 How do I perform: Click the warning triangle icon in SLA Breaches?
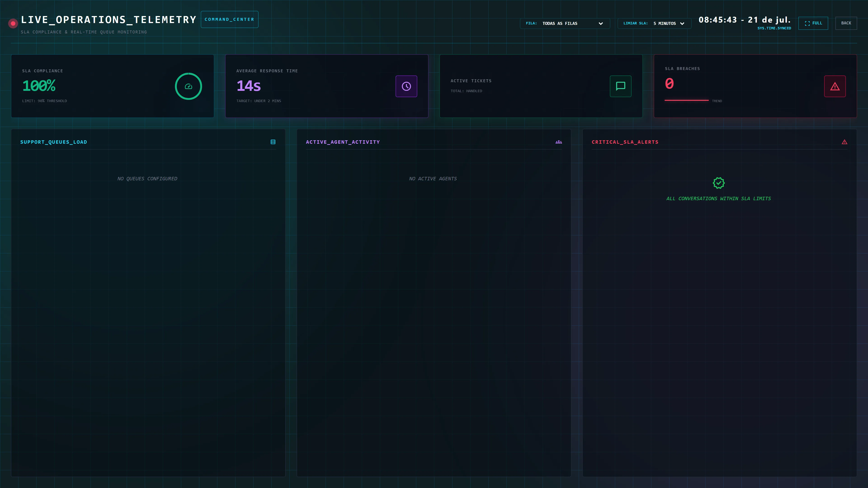pos(835,86)
